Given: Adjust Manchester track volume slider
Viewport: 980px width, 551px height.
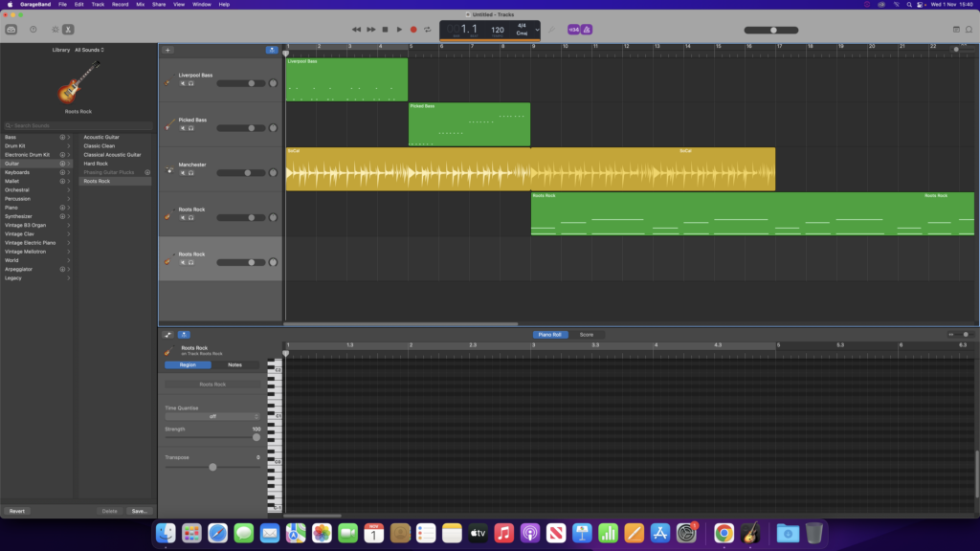Looking at the screenshot, I should pos(241,173).
